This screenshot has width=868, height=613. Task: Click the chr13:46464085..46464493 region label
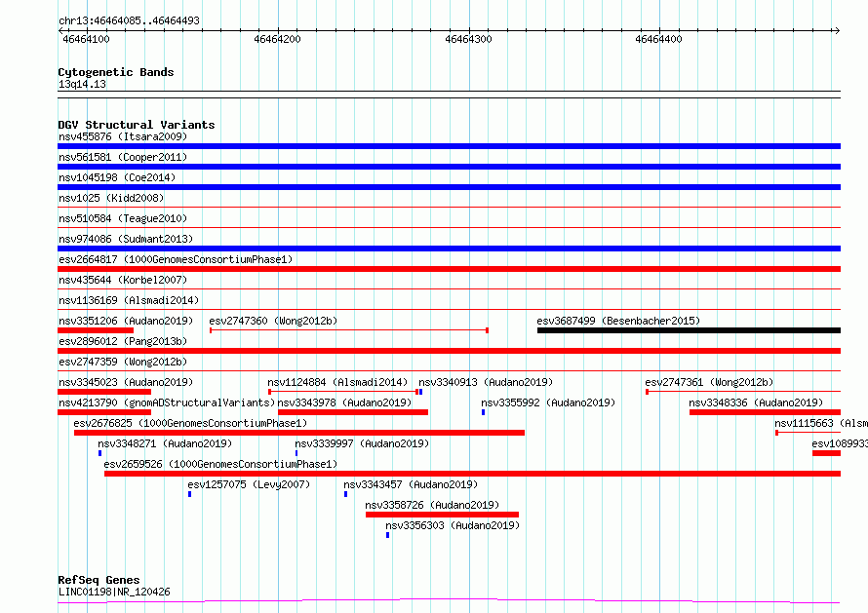pos(129,20)
